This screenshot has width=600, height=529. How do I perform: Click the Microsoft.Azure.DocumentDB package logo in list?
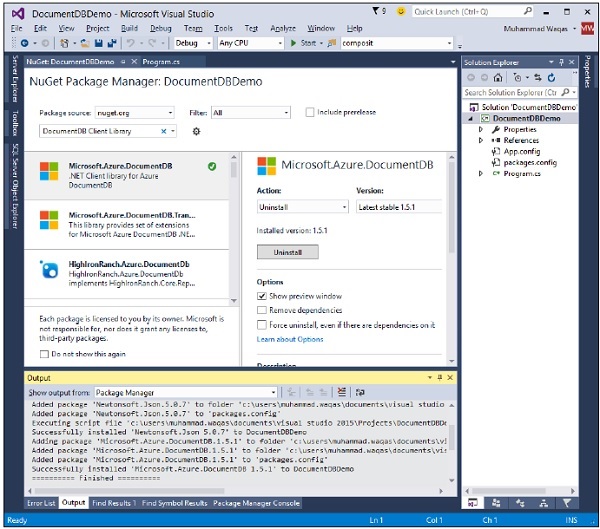[x=49, y=171]
